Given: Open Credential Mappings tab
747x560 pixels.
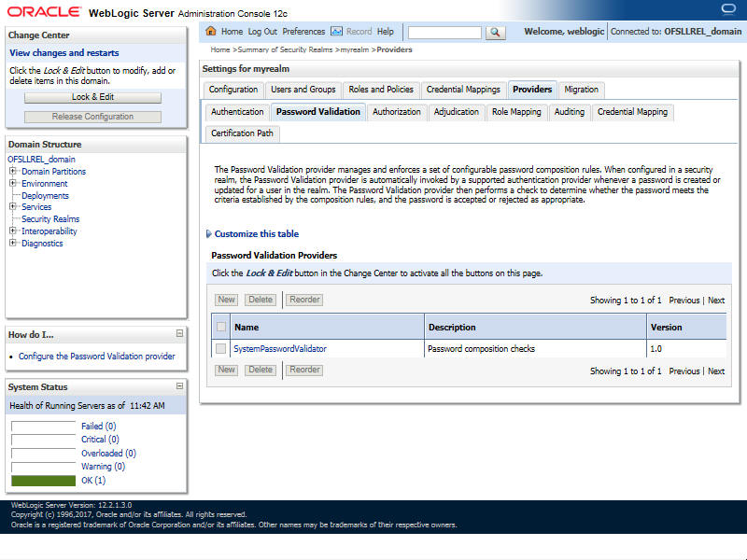Looking at the screenshot, I should [463, 90].
